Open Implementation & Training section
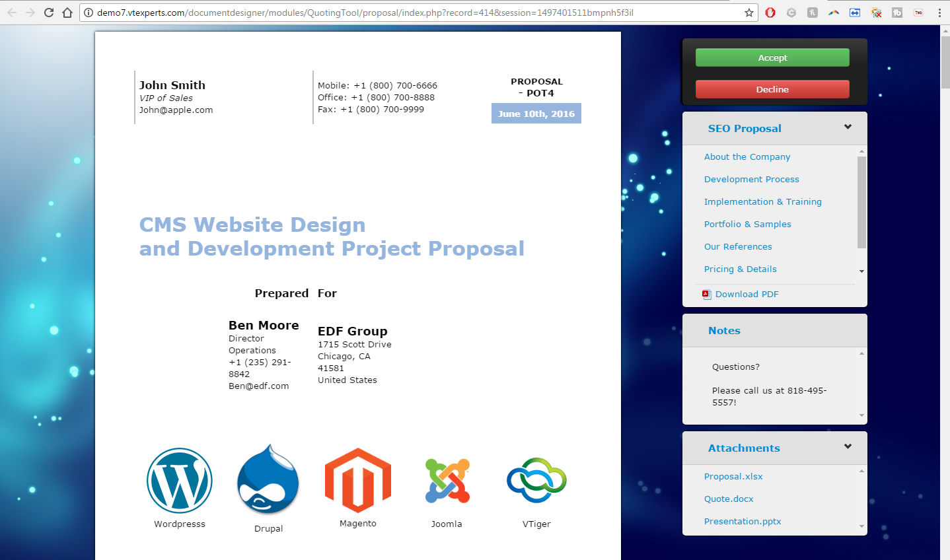Viewport: 950px width, 560px height. click(763, 201)
